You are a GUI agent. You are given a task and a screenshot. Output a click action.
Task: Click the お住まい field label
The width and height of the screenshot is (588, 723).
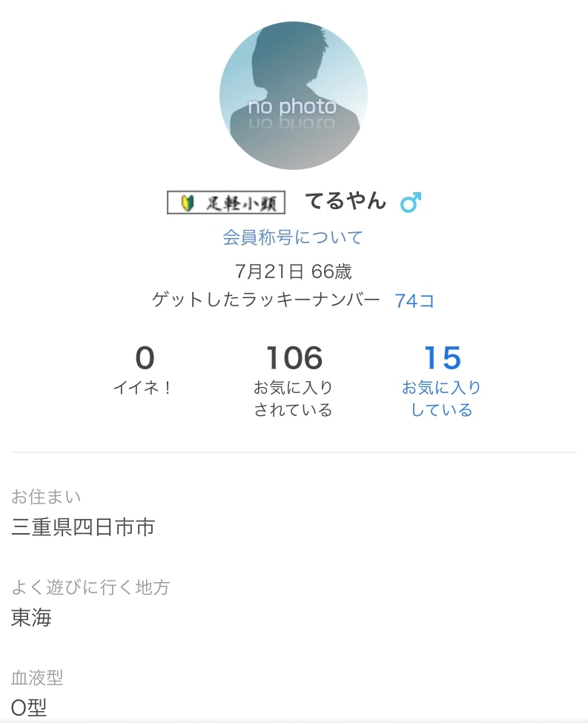tap(46, 496)
